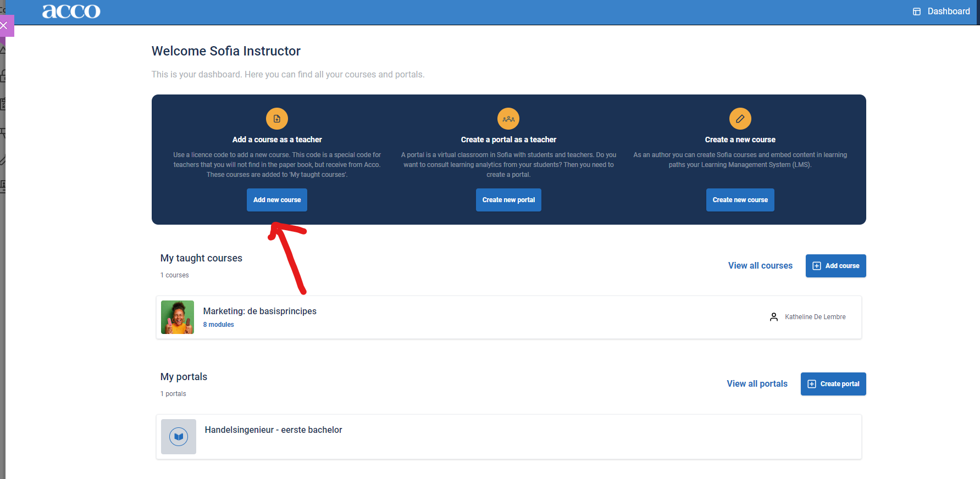
Task: Click the orange portal group icon
Action: click(x=508, y=119)
